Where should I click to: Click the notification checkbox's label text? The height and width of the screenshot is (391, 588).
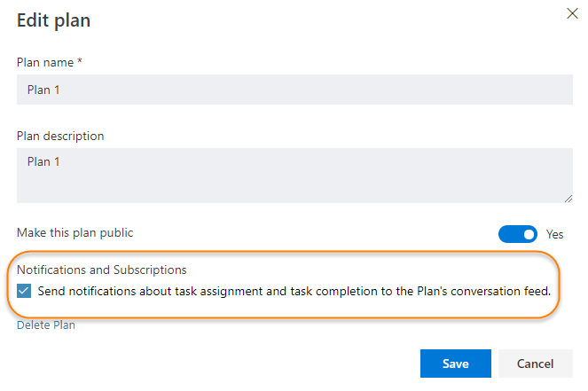click(294, 291)
